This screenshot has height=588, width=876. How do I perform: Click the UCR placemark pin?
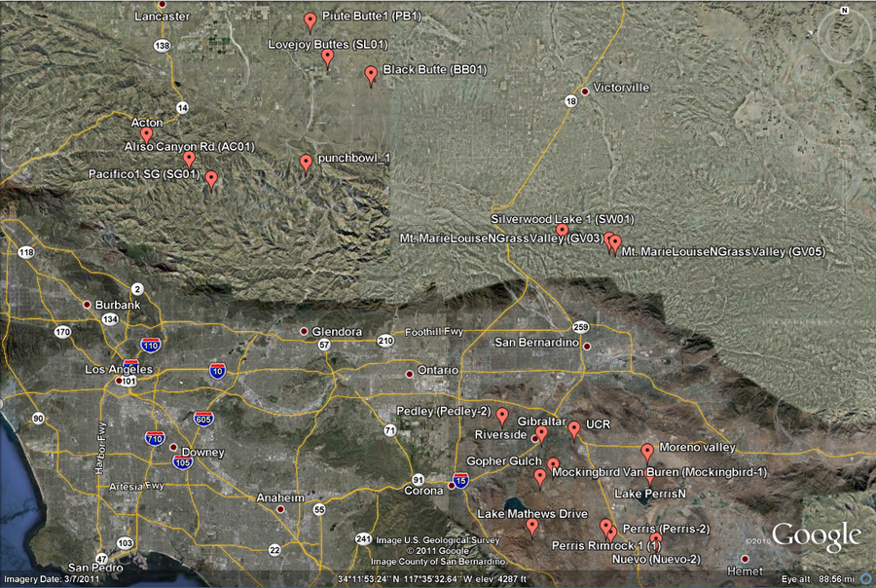574,428
